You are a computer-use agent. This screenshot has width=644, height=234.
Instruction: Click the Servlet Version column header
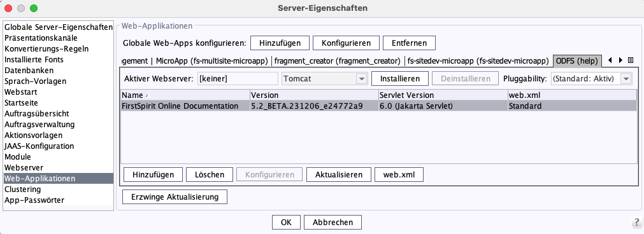click(x=443, y=95)
